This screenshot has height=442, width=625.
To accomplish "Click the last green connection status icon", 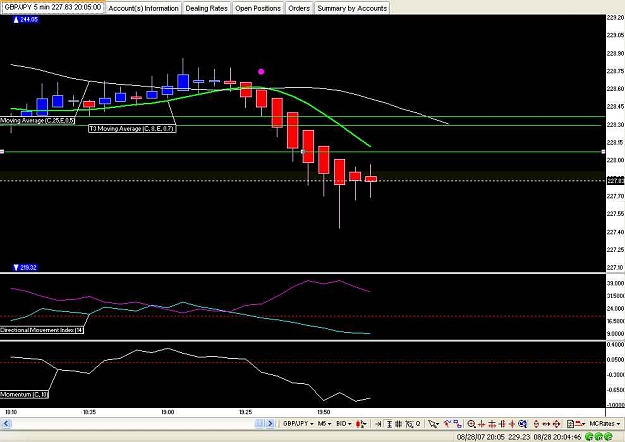I will click(x=608, y=437).
